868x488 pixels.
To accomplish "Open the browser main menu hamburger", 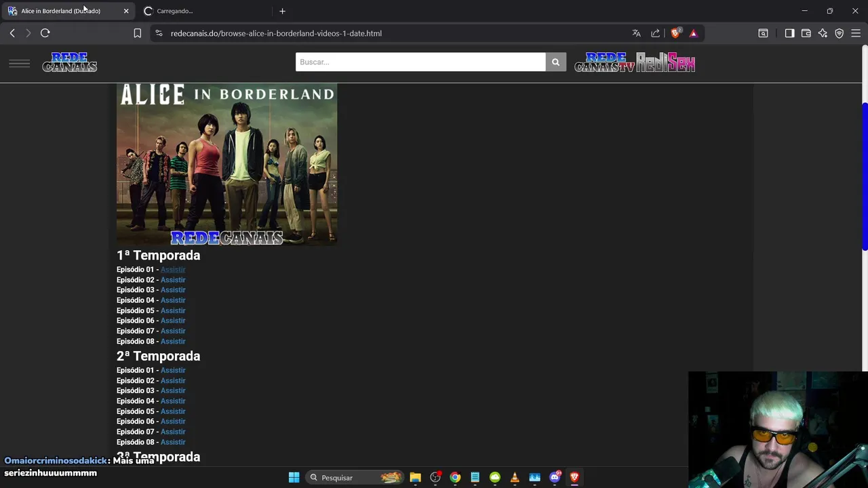I will coord(856,33).
